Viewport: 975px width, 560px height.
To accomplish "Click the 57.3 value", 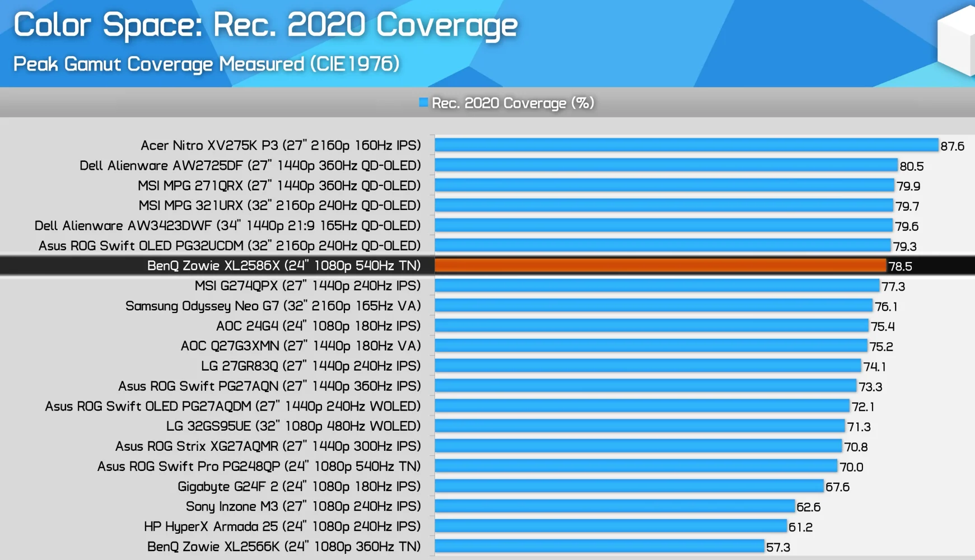I will pyautogui.click(x=778, y=547).
